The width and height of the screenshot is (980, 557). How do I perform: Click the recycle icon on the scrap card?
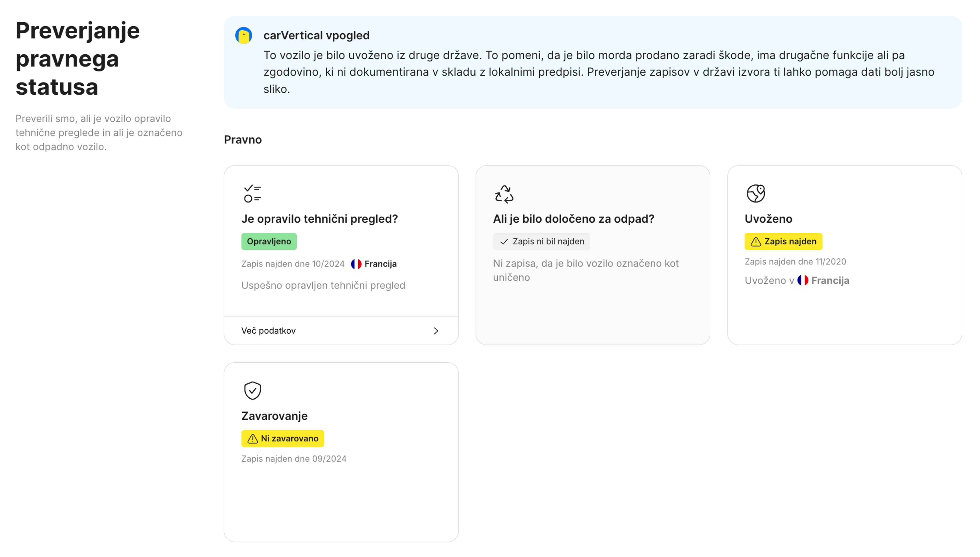(x=504, y=194)
